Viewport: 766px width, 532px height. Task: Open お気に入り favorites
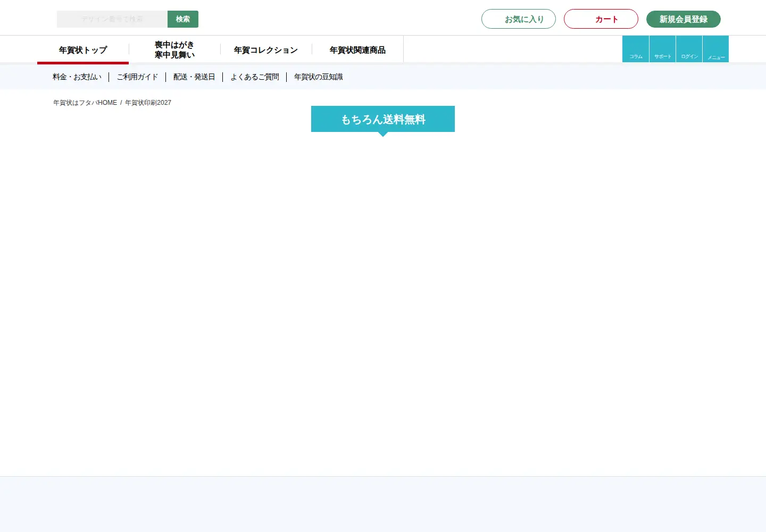pyautogui.click(x=519, y=19)
